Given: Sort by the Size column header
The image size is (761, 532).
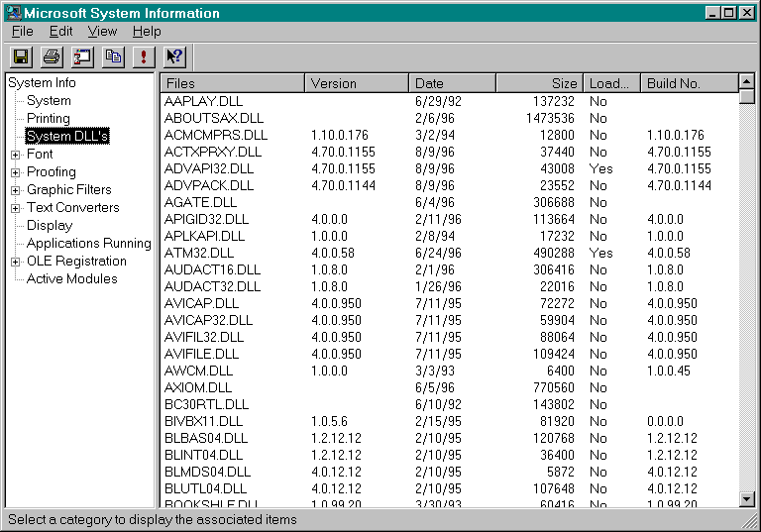Looking at the screenshot, I should click(x=540, y=83).
